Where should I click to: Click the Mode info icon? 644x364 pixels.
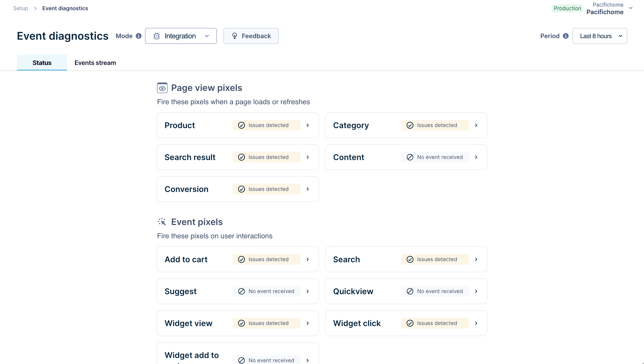[x=139, y=36]
